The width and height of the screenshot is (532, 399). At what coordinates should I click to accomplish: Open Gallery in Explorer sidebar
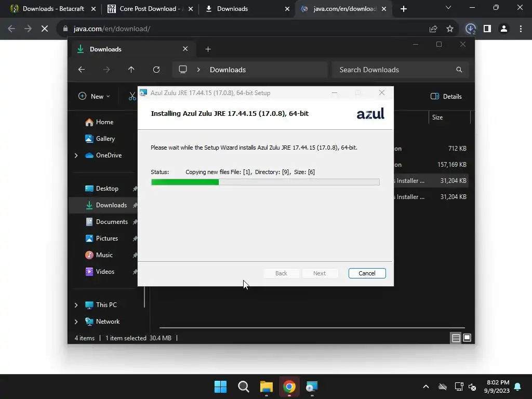coord(100,138)
